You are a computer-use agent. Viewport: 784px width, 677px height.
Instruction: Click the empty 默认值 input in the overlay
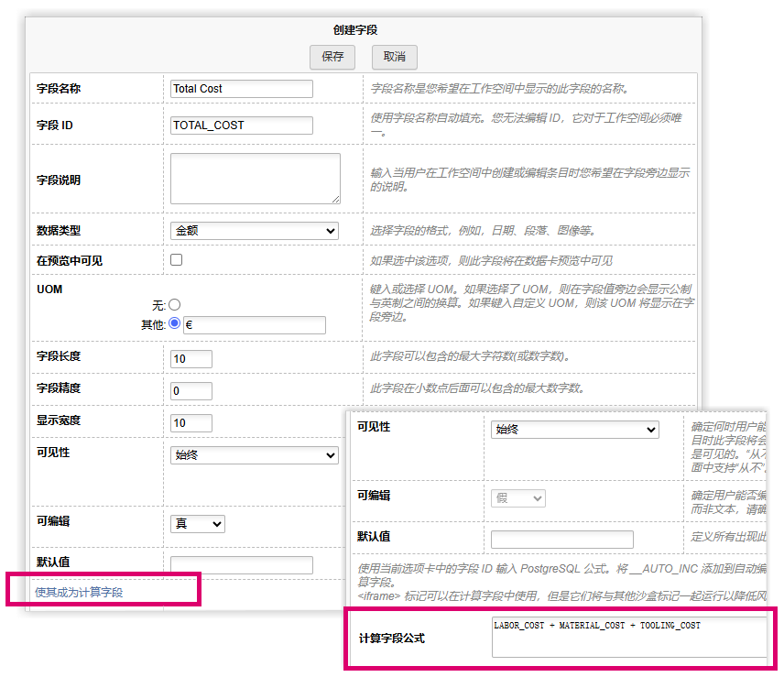[561, 539]
